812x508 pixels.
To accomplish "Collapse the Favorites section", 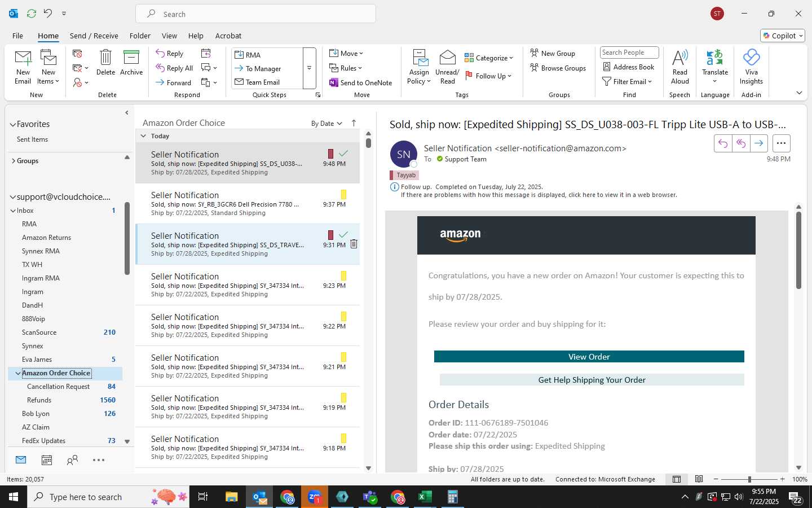I will (x=13, y=124).
